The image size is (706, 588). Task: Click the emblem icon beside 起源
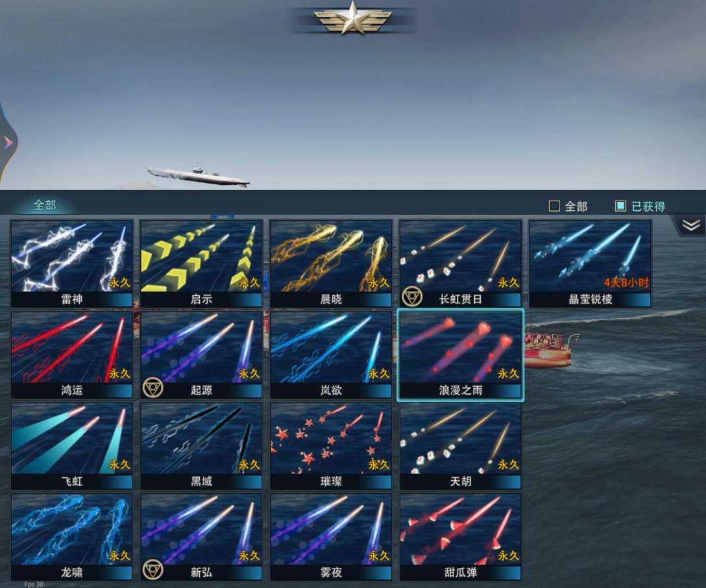152,389
